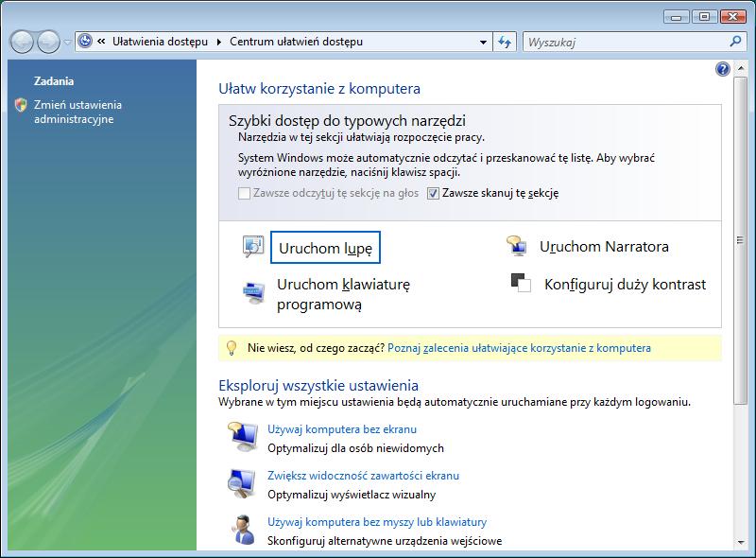Click Skonfiguruj alternatywne urządzenia wejściowe text

[x=385, y=541]
